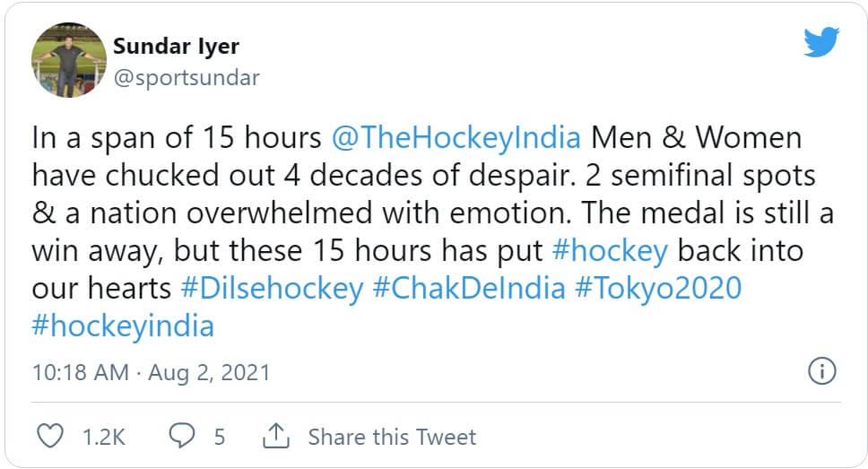Image resolution: width=868 pixels, height=469 pixels.
Task: Open the #hockey hashtag
Action: 611,250
